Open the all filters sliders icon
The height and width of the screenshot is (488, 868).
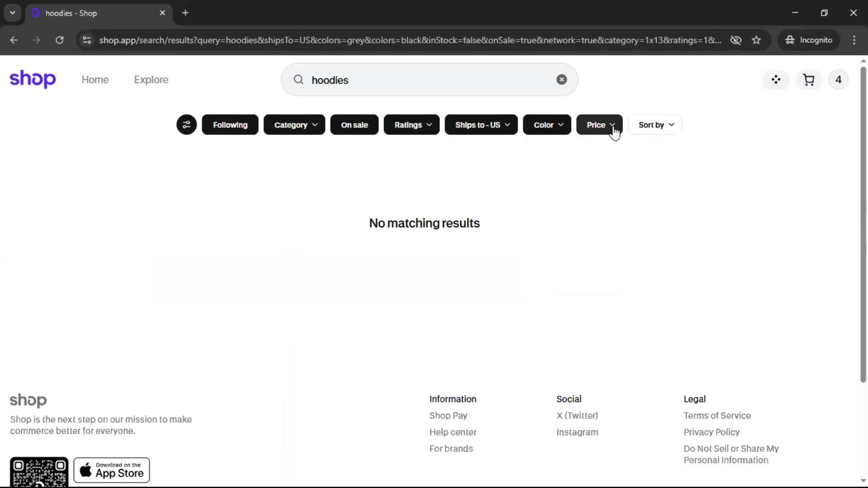(186, 125)
